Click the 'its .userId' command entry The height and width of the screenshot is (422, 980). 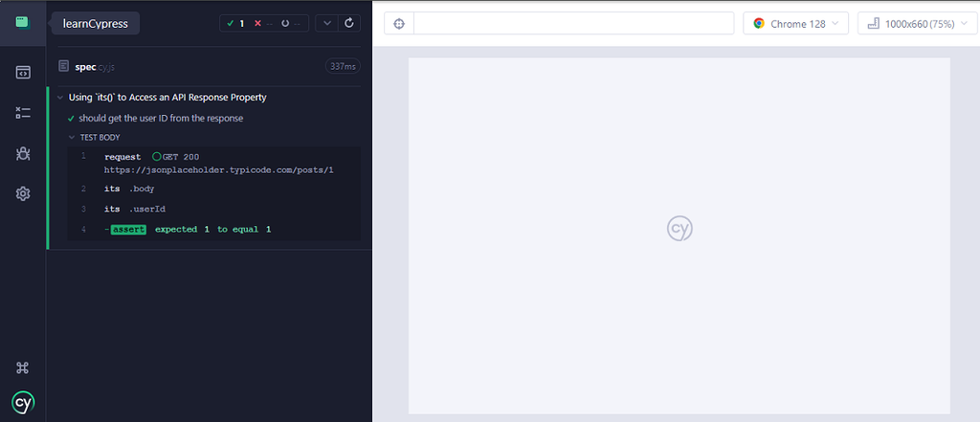tap(213, 209)
